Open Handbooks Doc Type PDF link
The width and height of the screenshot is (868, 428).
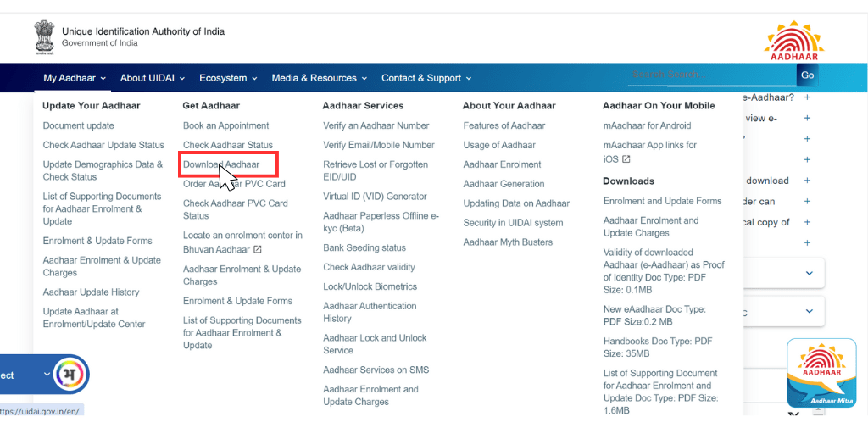coord(658,347)
